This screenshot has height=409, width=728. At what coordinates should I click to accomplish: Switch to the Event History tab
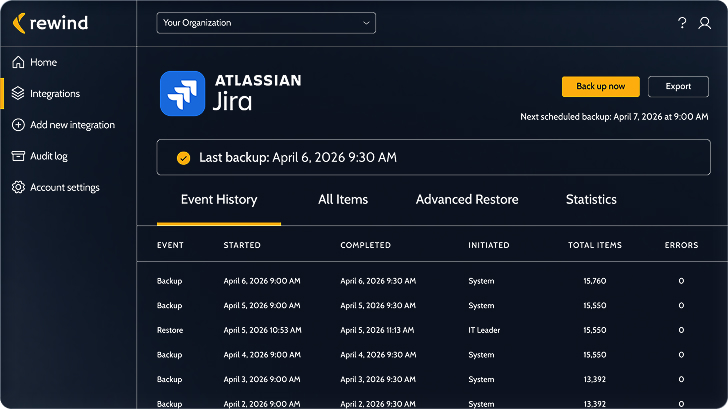click(219, 200)
